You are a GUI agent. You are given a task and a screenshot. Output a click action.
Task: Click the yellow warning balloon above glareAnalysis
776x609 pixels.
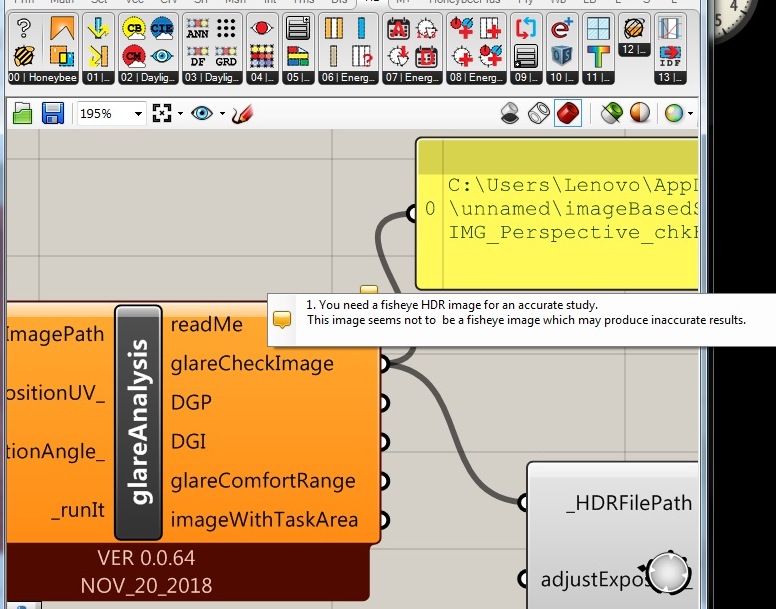(x=369, y=290)
